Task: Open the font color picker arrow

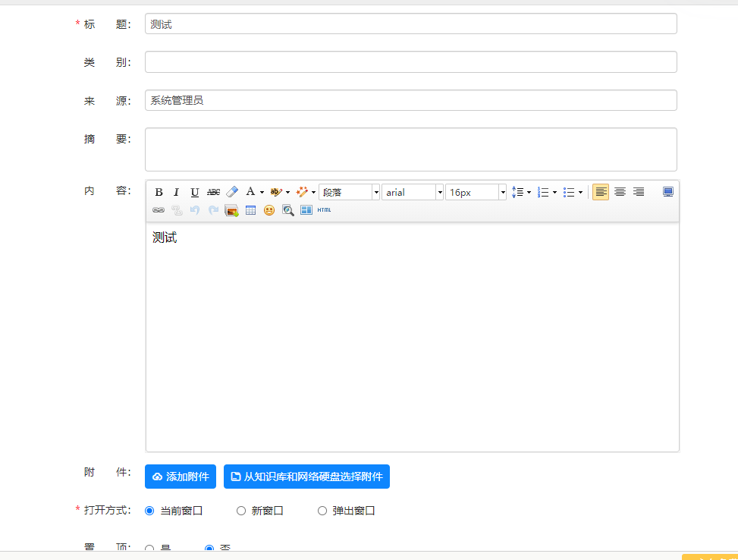Action: tap(262, 192)
